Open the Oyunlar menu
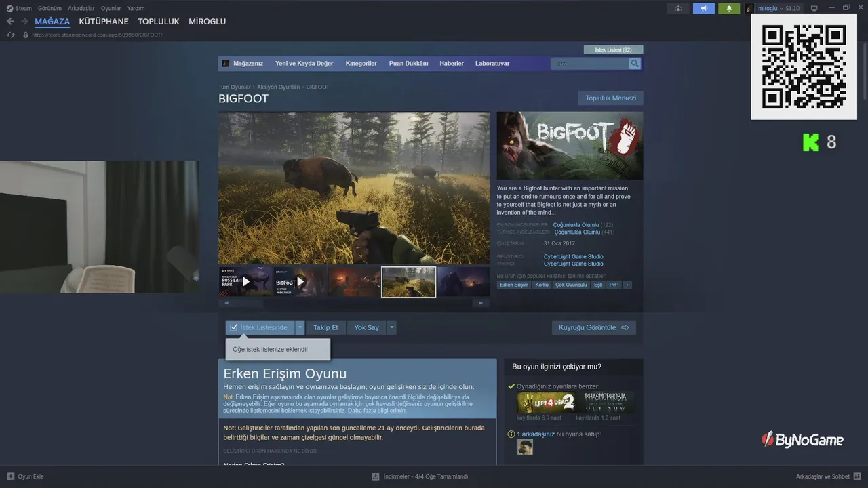The width and height of the screenshot is (868, 488). click(111, 8)
